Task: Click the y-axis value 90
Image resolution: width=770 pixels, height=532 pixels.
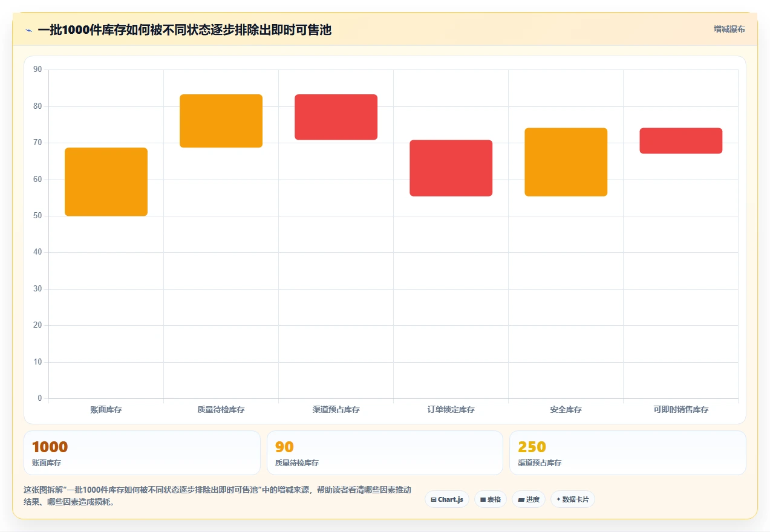Action: coord(38,70)
